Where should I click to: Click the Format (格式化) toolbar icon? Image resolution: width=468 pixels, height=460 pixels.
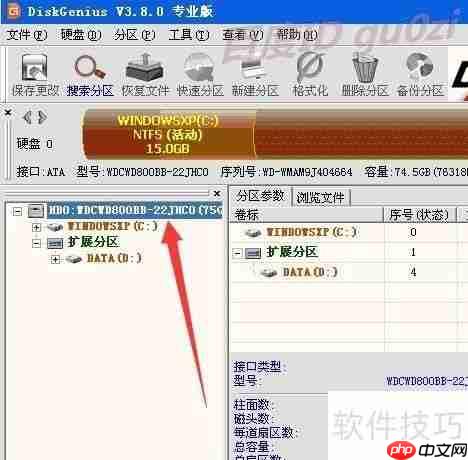(310, 68)
